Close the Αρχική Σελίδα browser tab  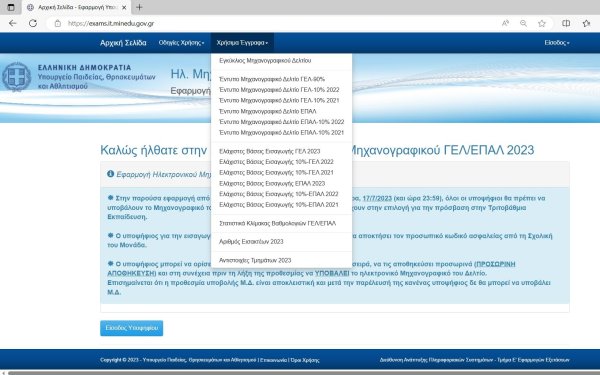[x=124, y=7]
